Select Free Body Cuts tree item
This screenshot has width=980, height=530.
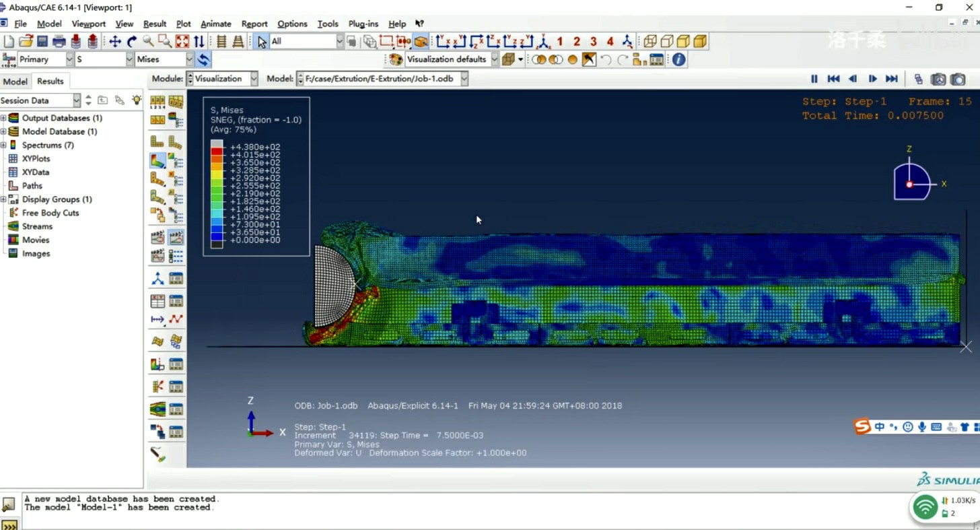tap(50, 213)
